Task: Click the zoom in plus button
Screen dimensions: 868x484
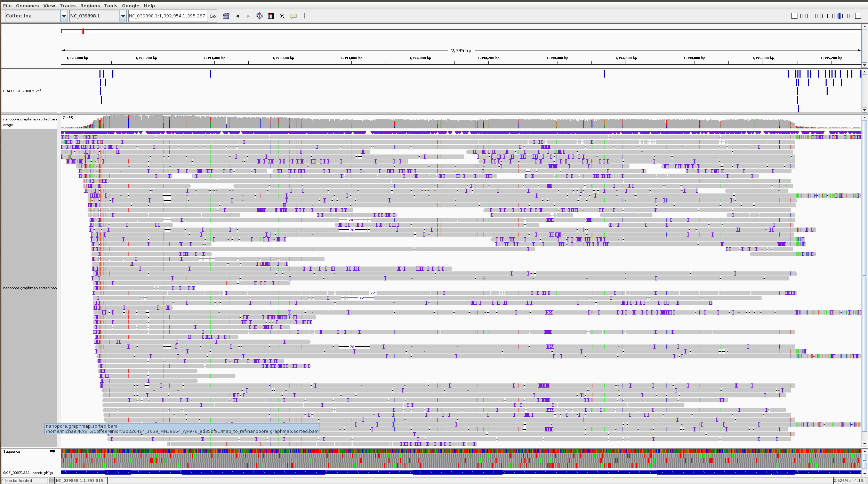Action: coord(858,16)
